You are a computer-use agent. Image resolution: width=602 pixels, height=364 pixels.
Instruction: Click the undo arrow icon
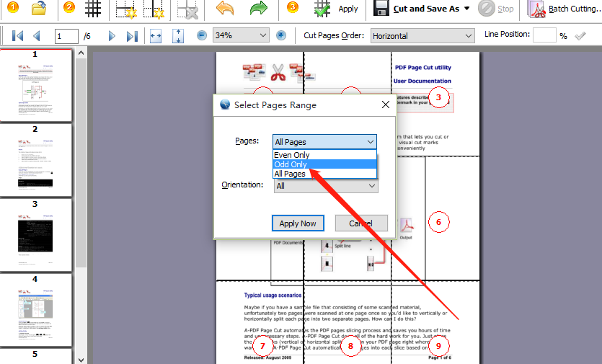click(225, 9)
